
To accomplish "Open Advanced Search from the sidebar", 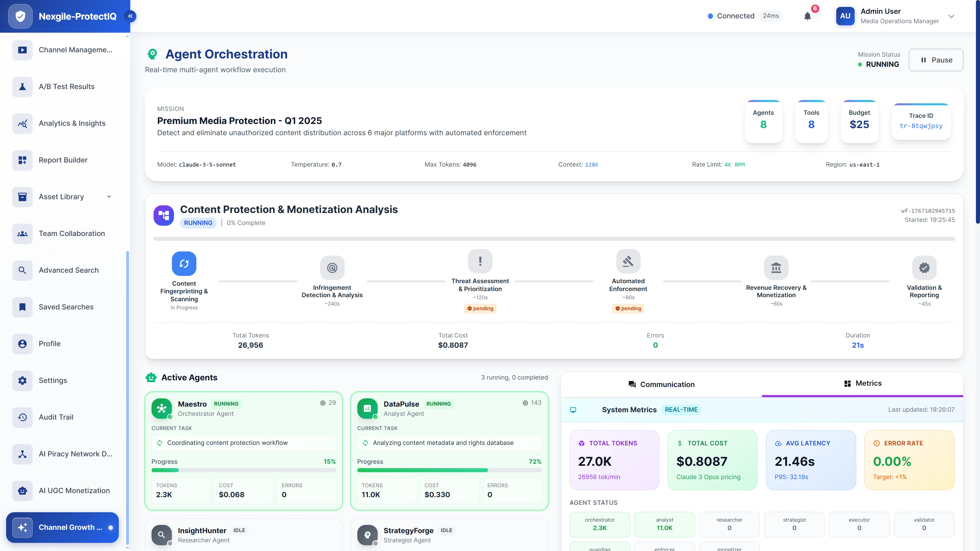I will (68, 270).
